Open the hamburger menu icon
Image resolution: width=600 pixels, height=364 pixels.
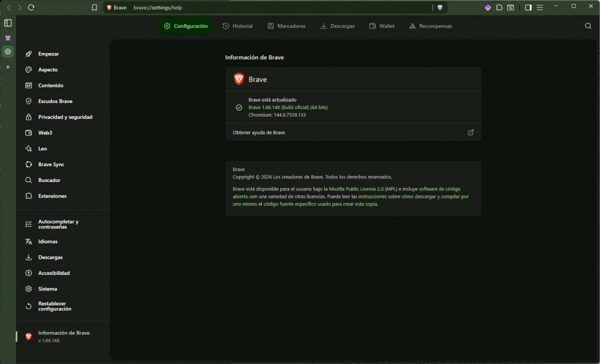539,7
